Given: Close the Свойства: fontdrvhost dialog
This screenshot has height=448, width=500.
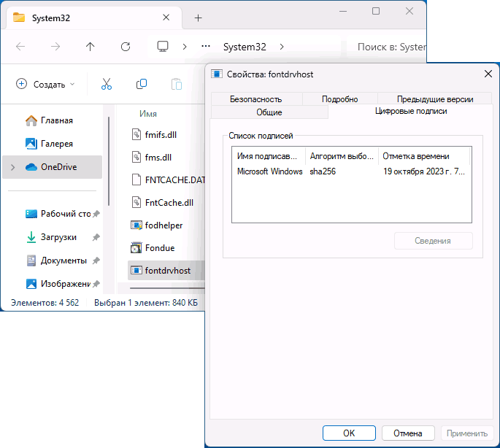Looking at the screenshot, I should (x=488, y=74).
